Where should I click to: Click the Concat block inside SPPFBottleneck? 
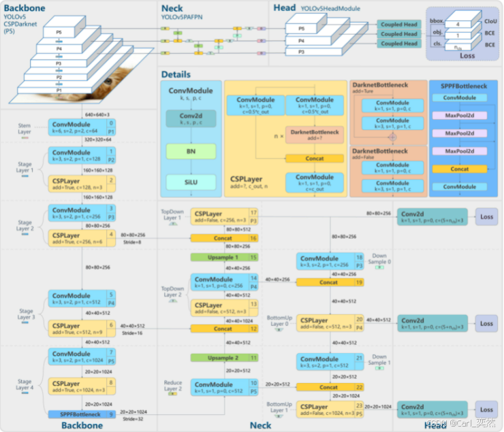(x=460, y=169)
